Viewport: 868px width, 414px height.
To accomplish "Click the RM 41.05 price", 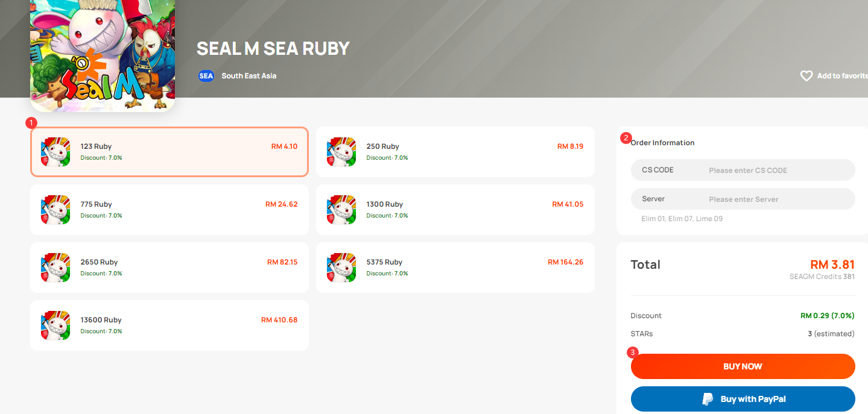I will pos(568,204).
